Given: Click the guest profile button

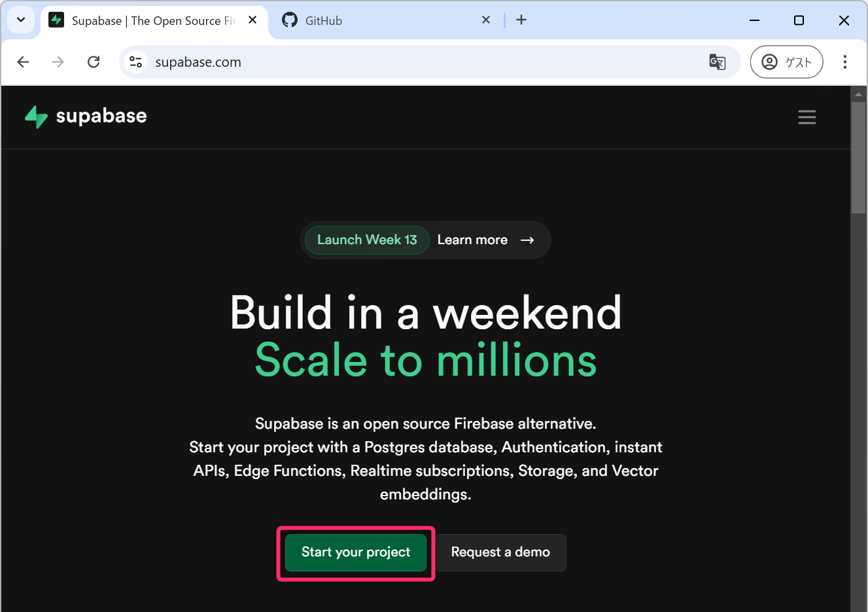Looking at the screenshot, I should [786, 62].
